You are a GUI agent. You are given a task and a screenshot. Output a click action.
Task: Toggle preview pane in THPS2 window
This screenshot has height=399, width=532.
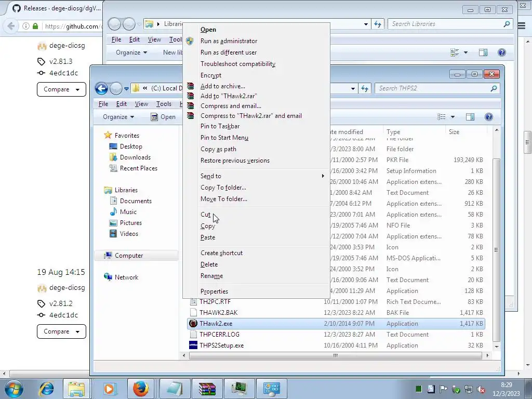(470, 117)
